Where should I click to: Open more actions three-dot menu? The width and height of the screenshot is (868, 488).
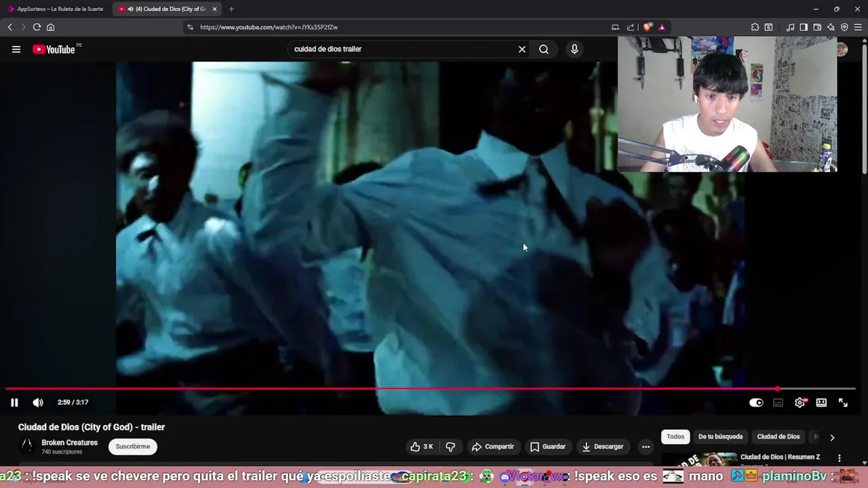click(646, 447)
